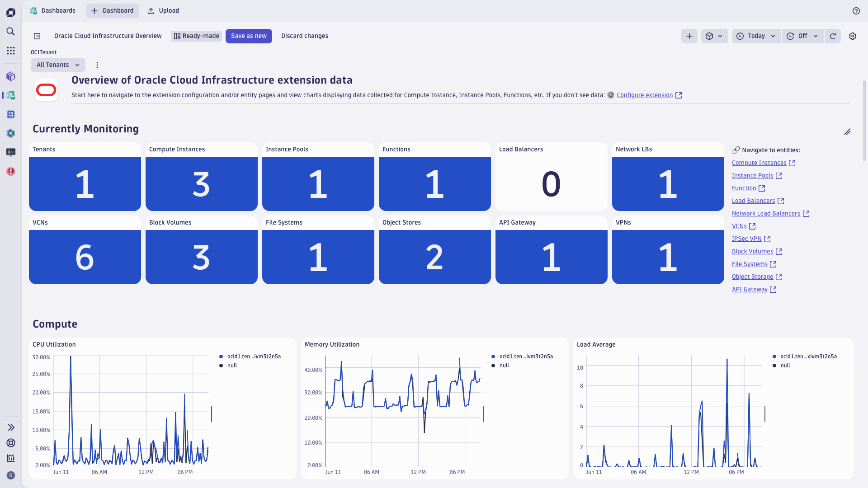Image resolution: width=868 pixels, height=488 pixels.
Task: Click the Dynatrace logo icon
Action: 11,13
